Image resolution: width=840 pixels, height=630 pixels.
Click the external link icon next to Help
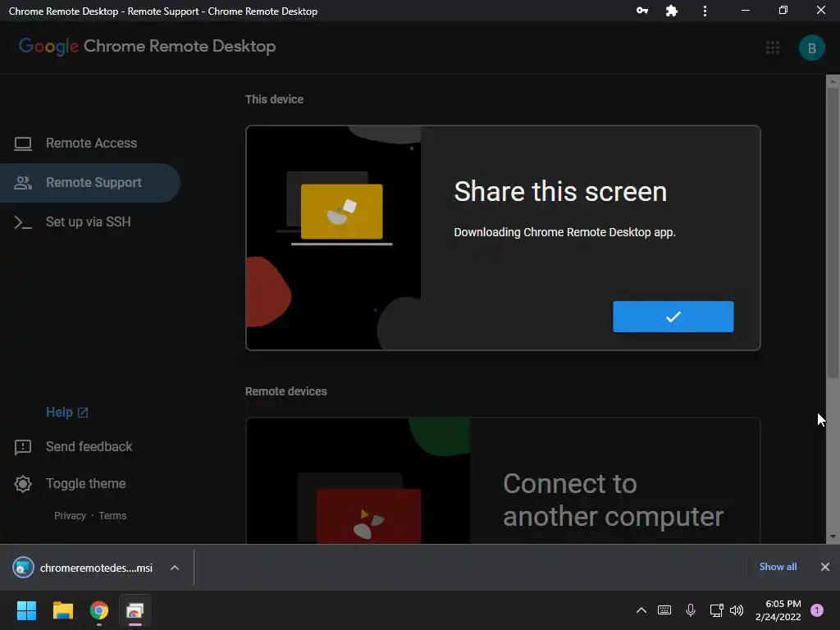point(83,413)
